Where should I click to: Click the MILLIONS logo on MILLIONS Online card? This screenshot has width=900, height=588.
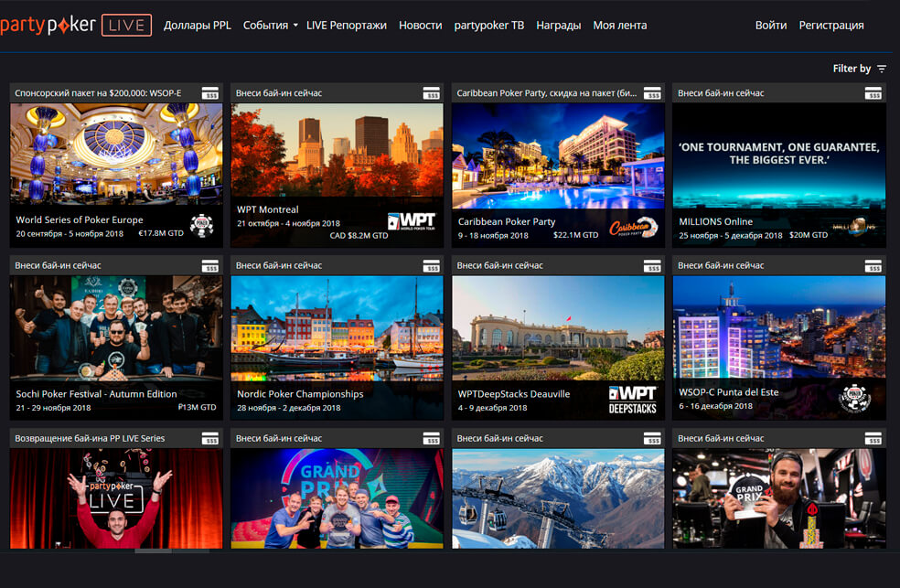[x=854, y=227]
